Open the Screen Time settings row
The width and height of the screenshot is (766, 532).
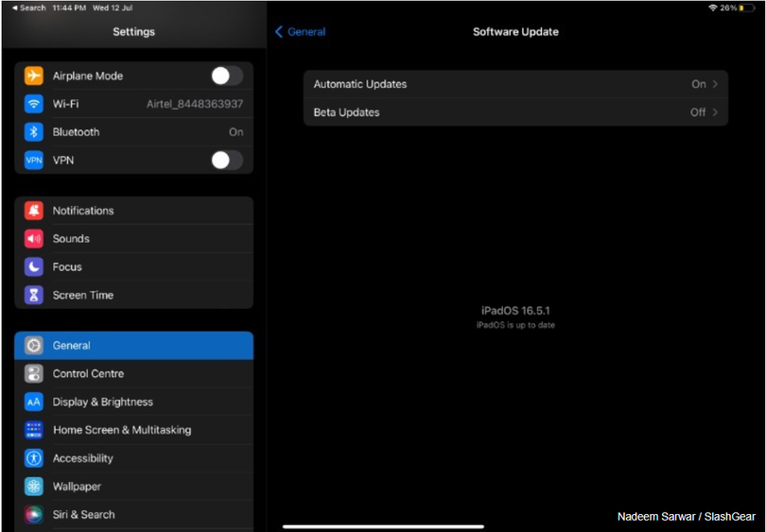(134, 295)
